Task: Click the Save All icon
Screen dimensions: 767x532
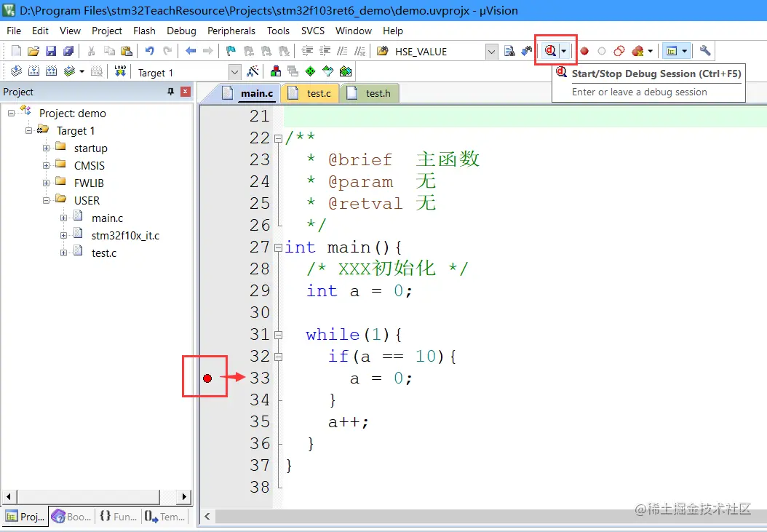Action: (x=68, y=51)
